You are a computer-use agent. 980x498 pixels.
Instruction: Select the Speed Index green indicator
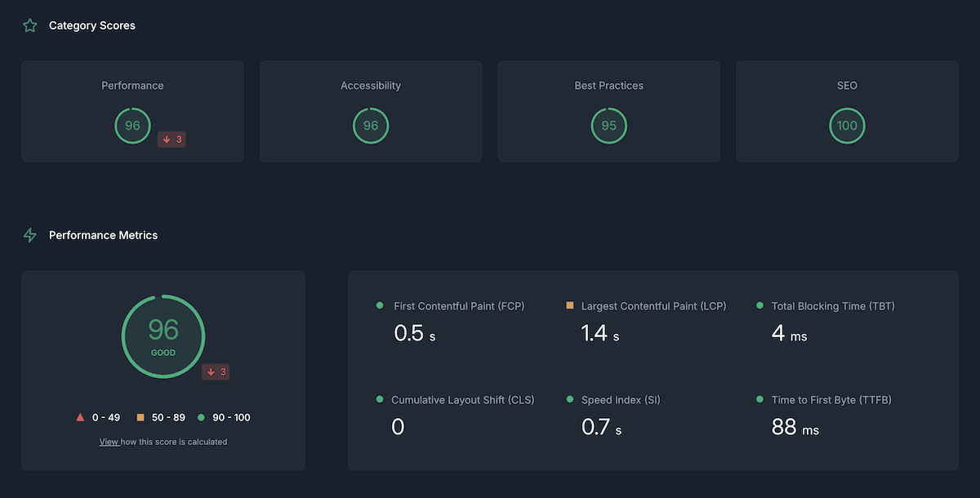569,399
